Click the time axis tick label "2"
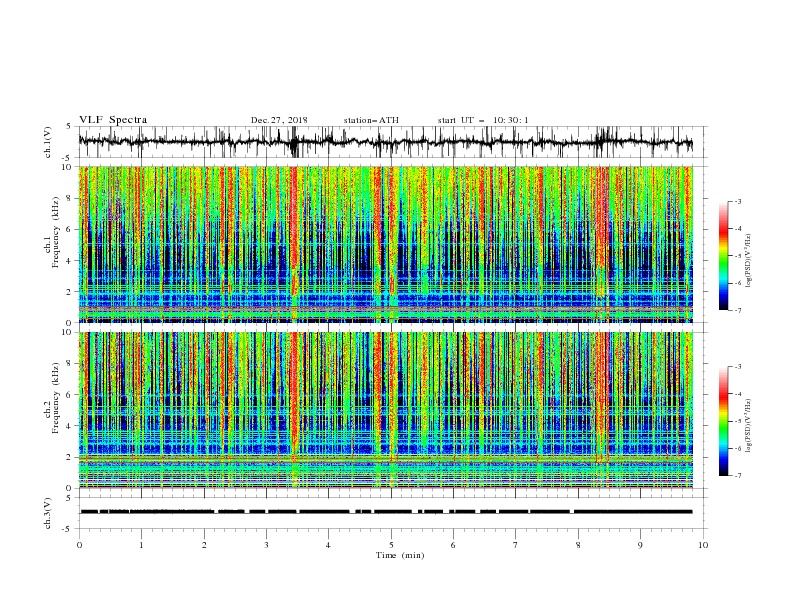Screen dimensions: 792x612 tap(204, 545)
